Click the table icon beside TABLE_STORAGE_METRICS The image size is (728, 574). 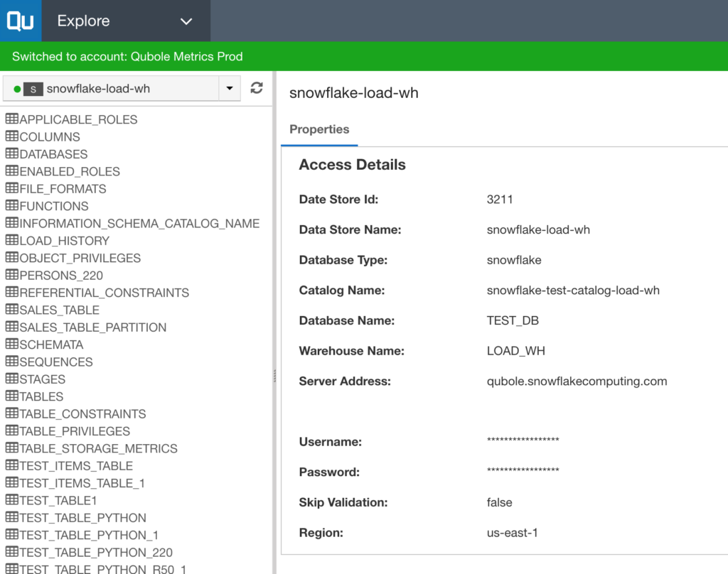11,448
